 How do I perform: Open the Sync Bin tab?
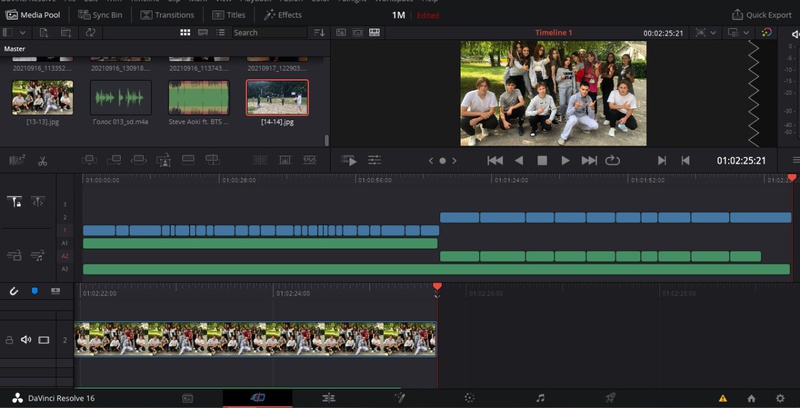[x=100, y=15]
